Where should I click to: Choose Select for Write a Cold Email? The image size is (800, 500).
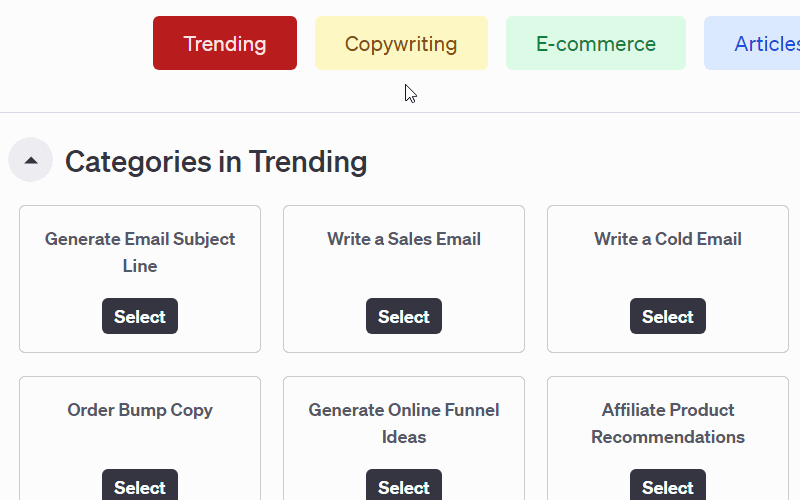click(667, 317)
